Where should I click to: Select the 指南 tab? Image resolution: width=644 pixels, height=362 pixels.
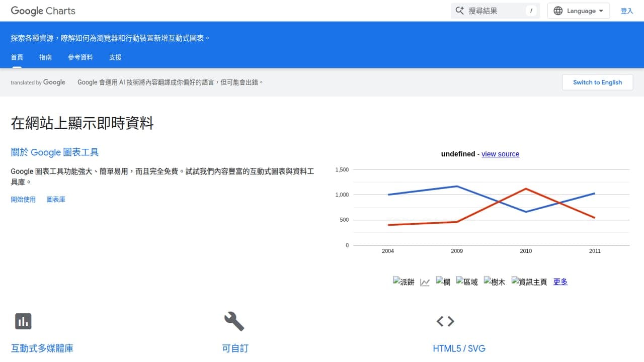(45, 57)
